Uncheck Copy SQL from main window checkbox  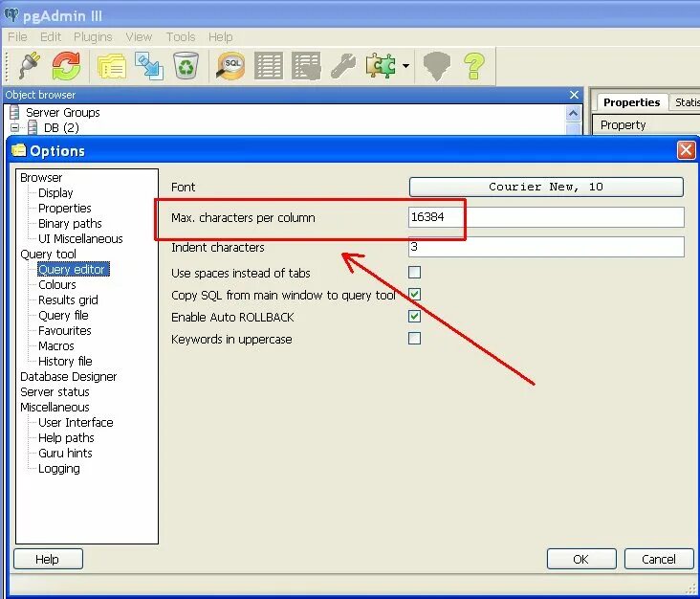click(x=414, y=294)
